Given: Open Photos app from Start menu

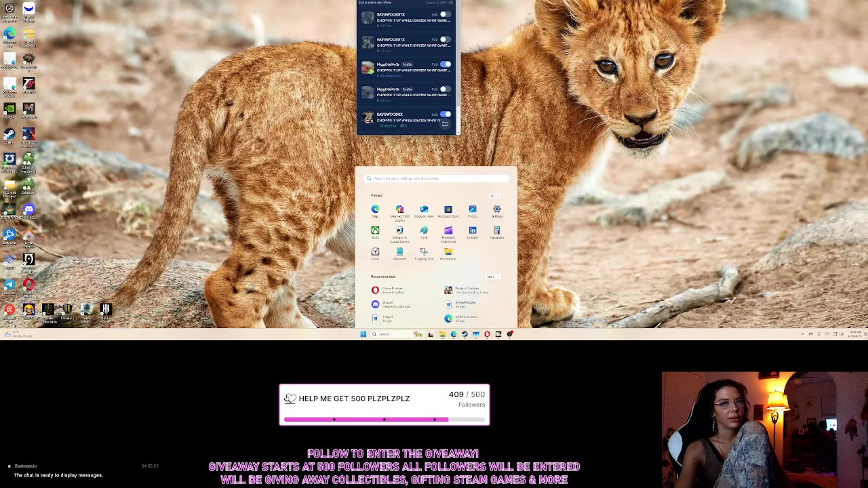Looking at the screenshot, I should click(x=473, y=211).
